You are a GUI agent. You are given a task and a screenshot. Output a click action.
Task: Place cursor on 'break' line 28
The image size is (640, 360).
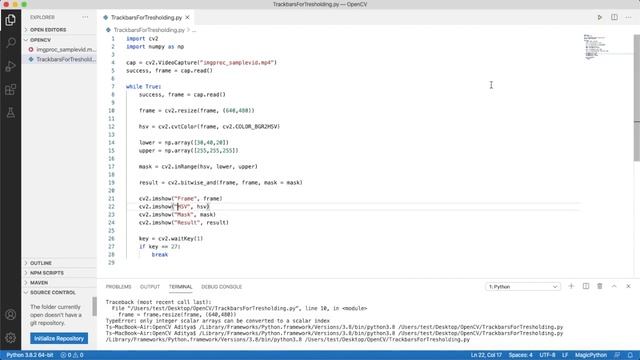(x=160, y=255)
